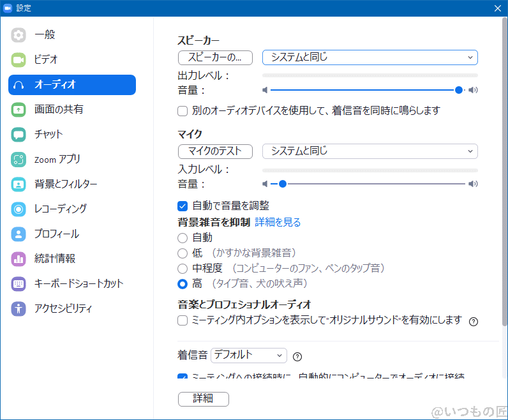
Task: Select the 自動 noise suppression radio button
Action: point(183,237)
